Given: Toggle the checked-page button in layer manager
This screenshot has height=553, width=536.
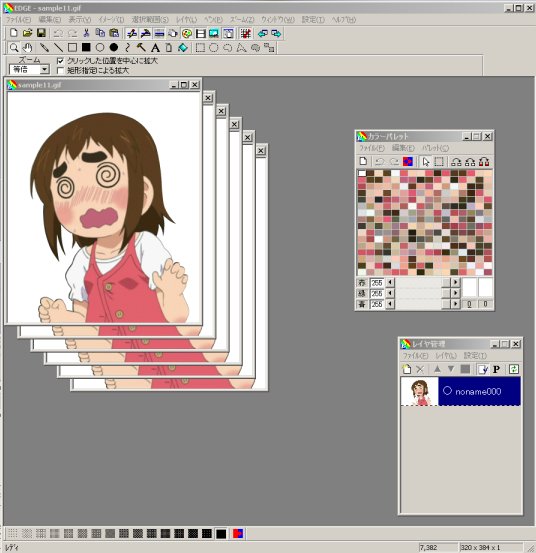Looking at the screenshot, I should pos(483,369).
